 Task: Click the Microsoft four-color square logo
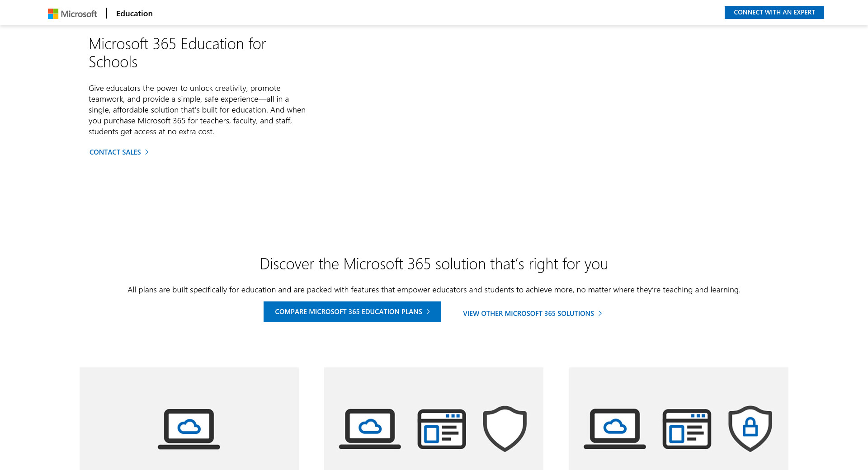[53, 14]
